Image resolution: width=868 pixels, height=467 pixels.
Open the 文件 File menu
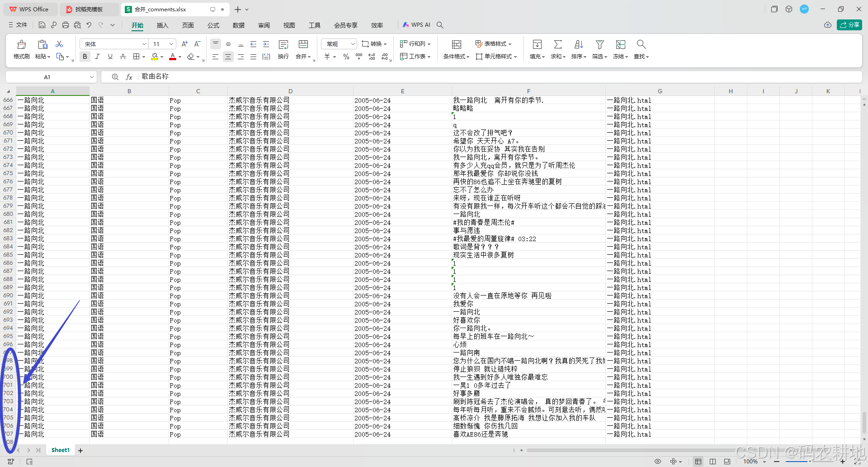[x=18, y=25]
